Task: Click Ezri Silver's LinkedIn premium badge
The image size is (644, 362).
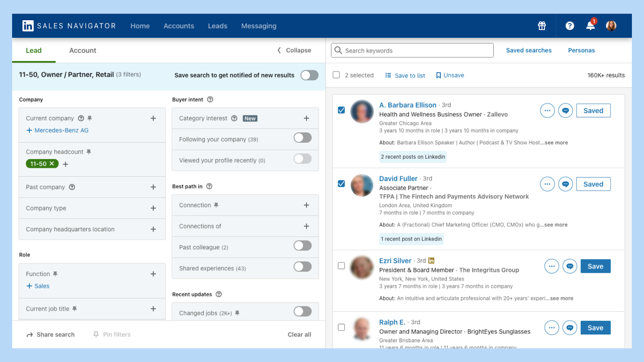Action: pyautogui.click(x=431, y=261)
